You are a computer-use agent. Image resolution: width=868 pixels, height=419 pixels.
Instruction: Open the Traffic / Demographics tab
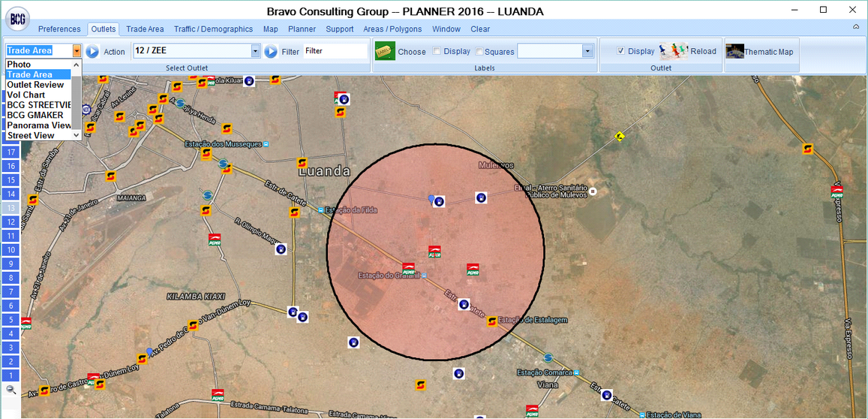tap(213, 29)
